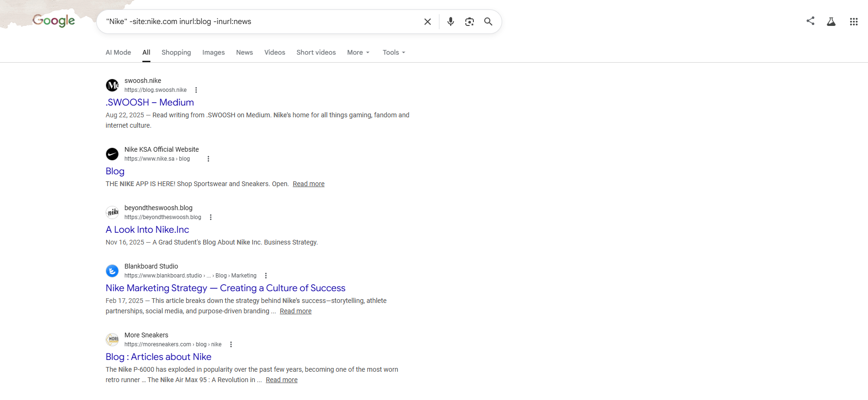This screenshot has width=868, height=400.
Task: Click blankboard.studio breadcrumb URL
Action: pos(190,276)
